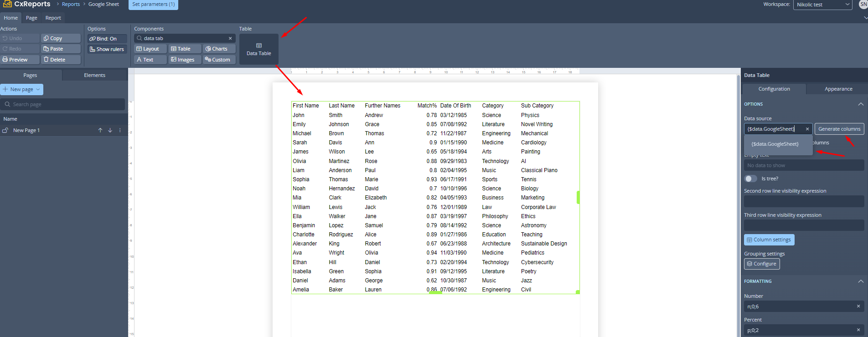Click the Undo action button
The height and width of the screenshot is (337, 868).
(x=20, y=38)
